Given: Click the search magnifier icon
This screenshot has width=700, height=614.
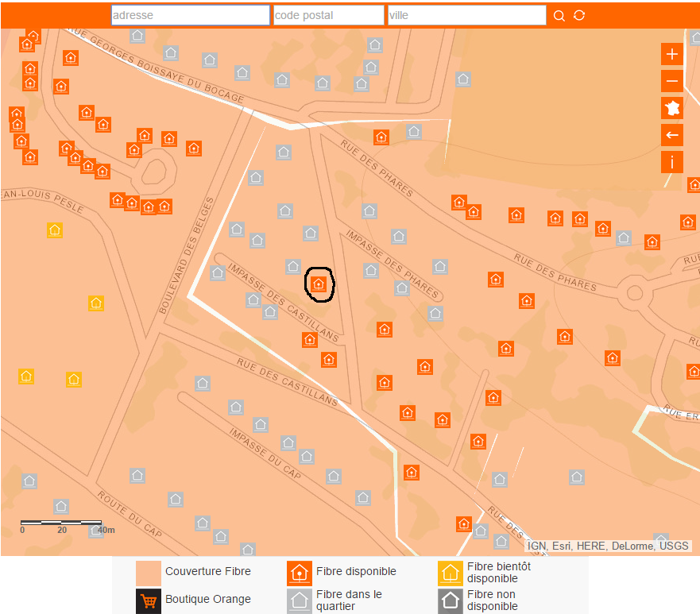Looking at the screenshot, I should (x=559, y=16).
